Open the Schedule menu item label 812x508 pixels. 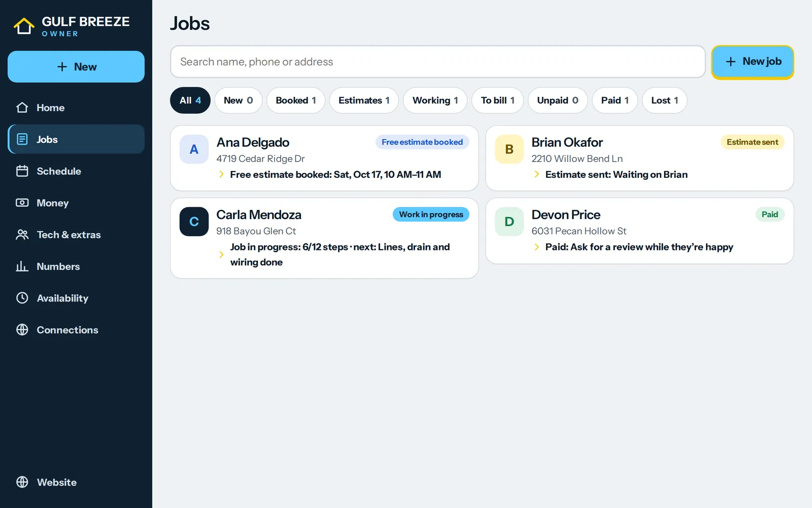tap(59, 171)
